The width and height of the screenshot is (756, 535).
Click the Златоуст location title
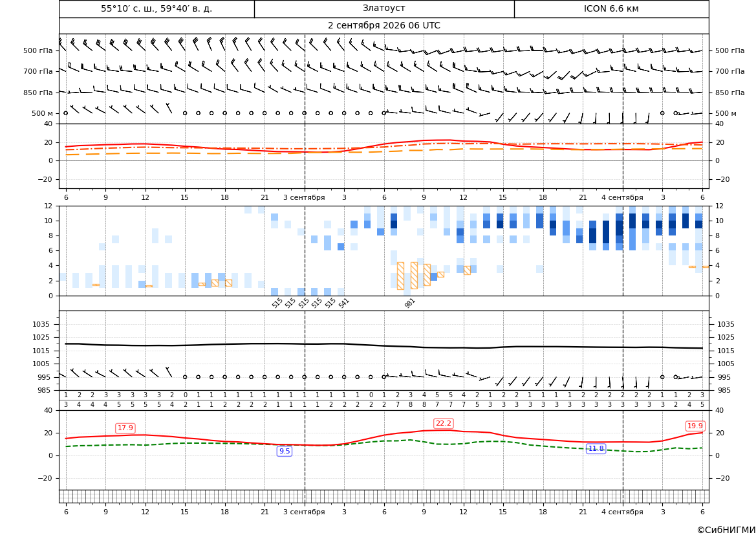383,8
